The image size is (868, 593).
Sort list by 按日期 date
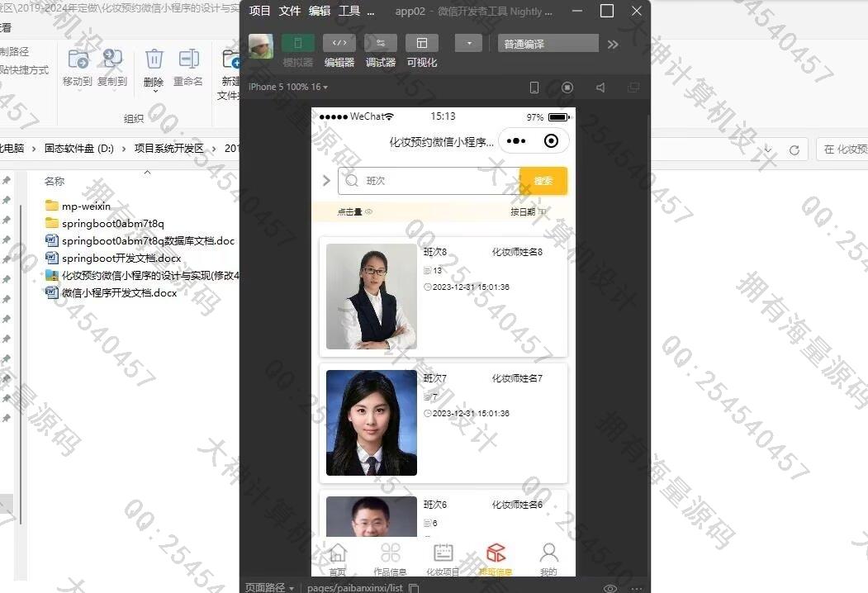(x=528, y=211)
